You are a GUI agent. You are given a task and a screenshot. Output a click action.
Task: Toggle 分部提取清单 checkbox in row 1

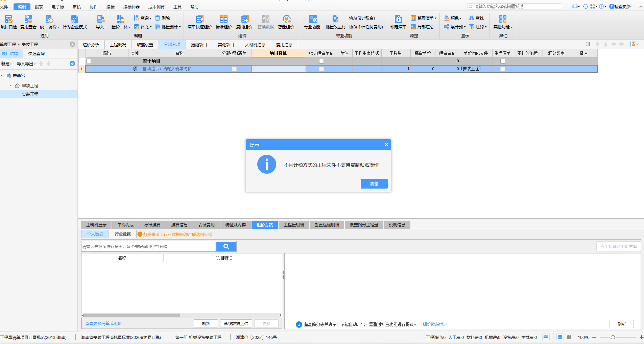234,69
